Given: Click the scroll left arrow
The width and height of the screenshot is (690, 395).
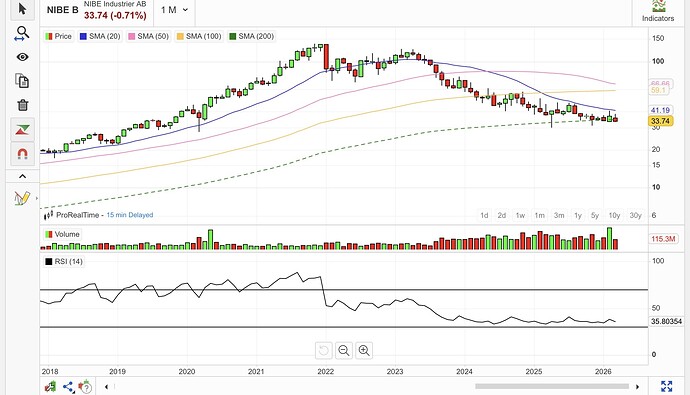Looking at the screenshot, I should click(106, 387).
